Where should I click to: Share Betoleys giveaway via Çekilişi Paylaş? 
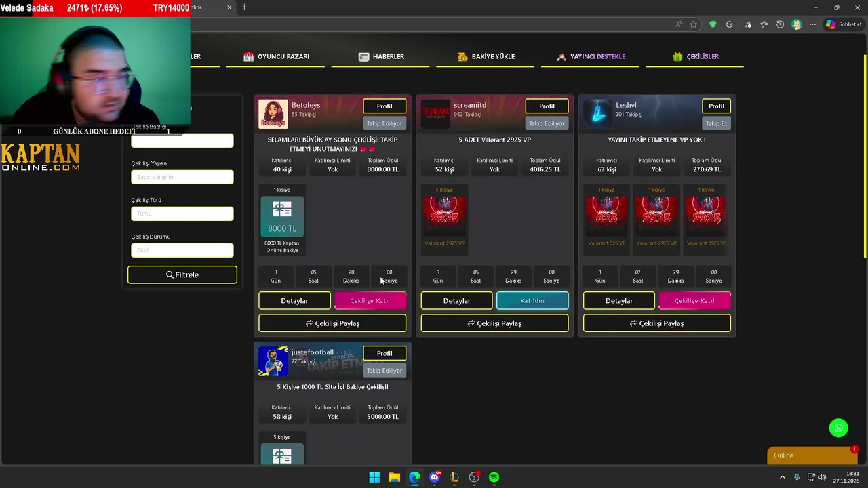(332, 323)
